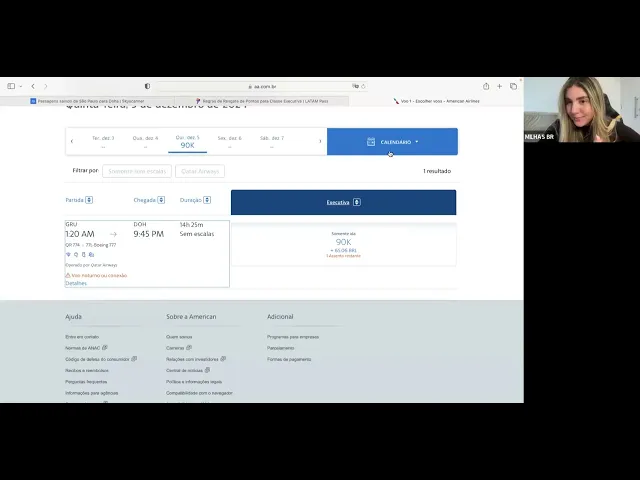Viewport: 640px width, 480px height.
Task: Reload the page with the refresh icon
Action: (363, 87)
